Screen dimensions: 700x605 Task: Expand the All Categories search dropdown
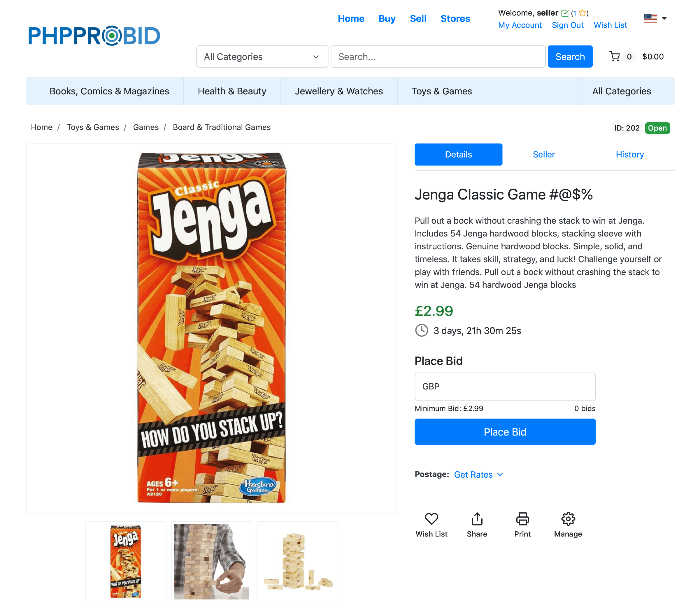[x=262, y=57]
